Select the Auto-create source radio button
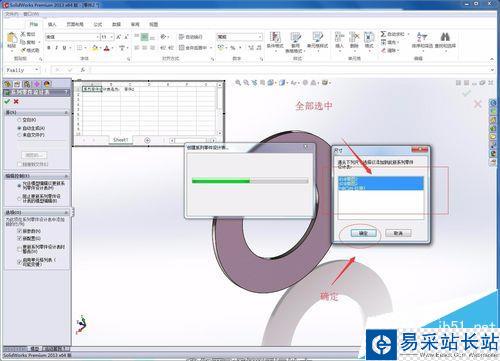 click(x=19, y=128)
